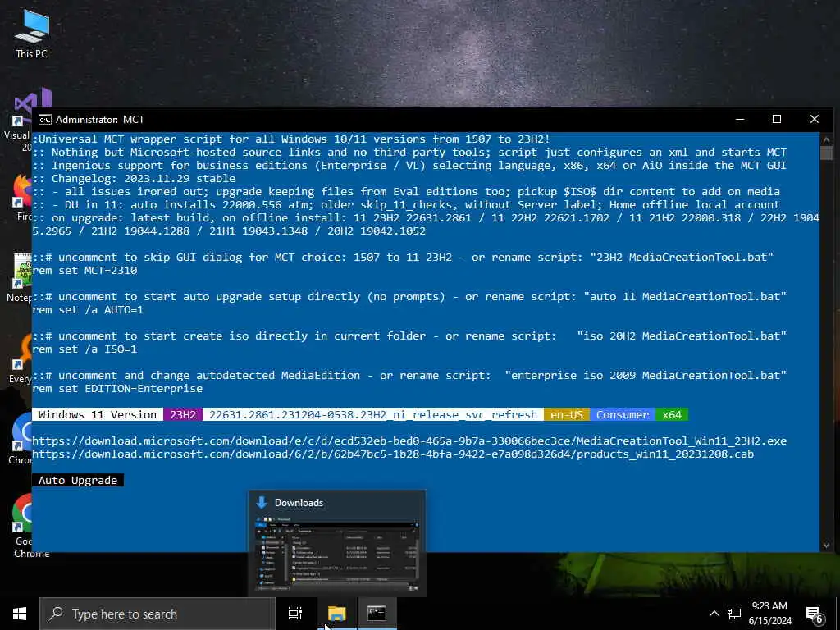Click the purple '23H2' badge

[183, 414]
